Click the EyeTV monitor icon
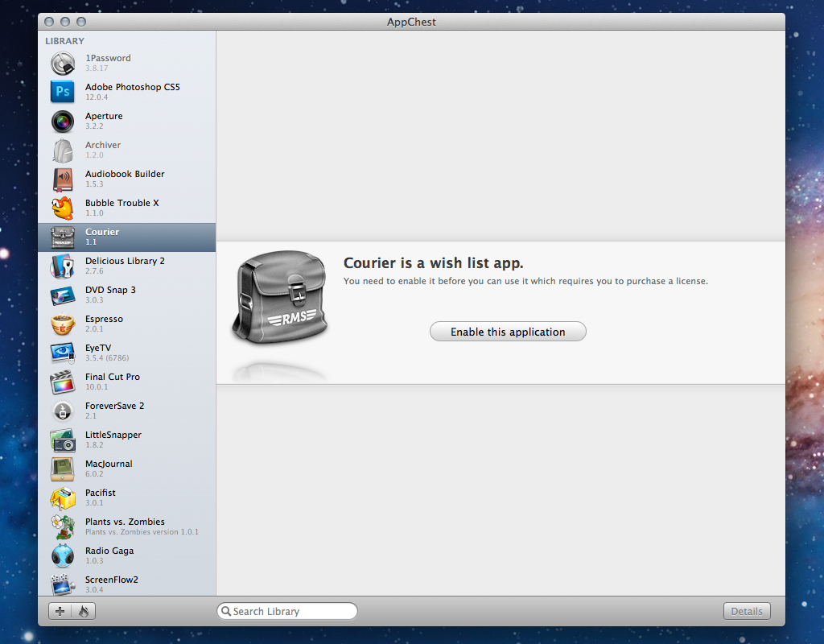824x644 pixels. pos(63,353)
